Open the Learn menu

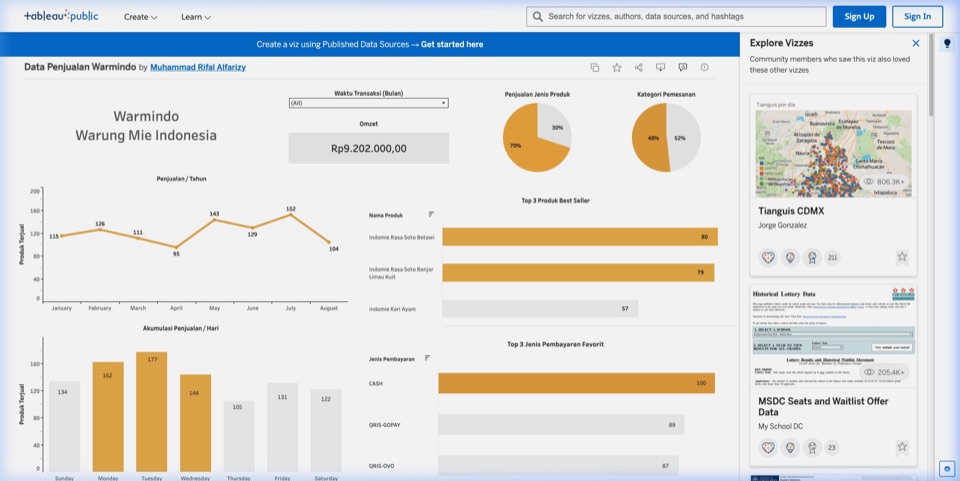(x=196, y=17)
